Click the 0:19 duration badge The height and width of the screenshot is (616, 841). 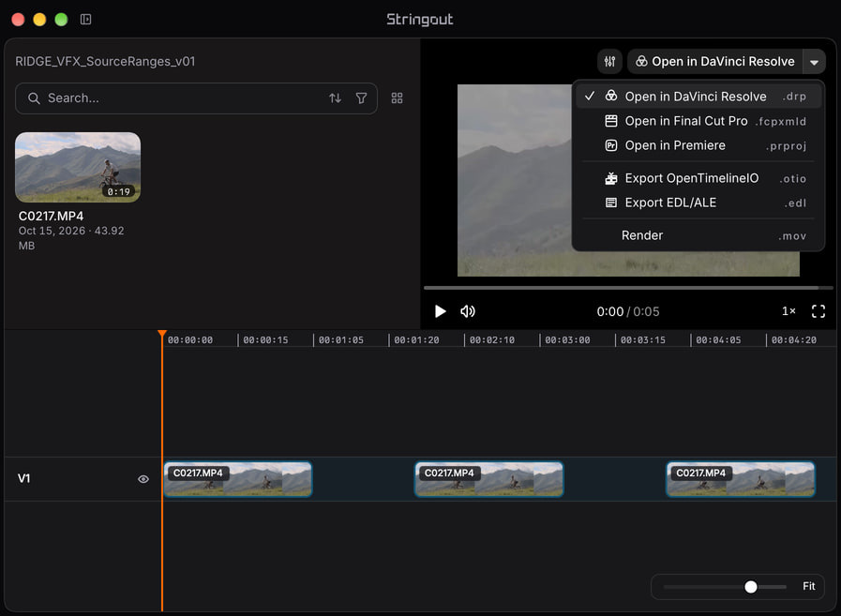[x=118, y=191]
